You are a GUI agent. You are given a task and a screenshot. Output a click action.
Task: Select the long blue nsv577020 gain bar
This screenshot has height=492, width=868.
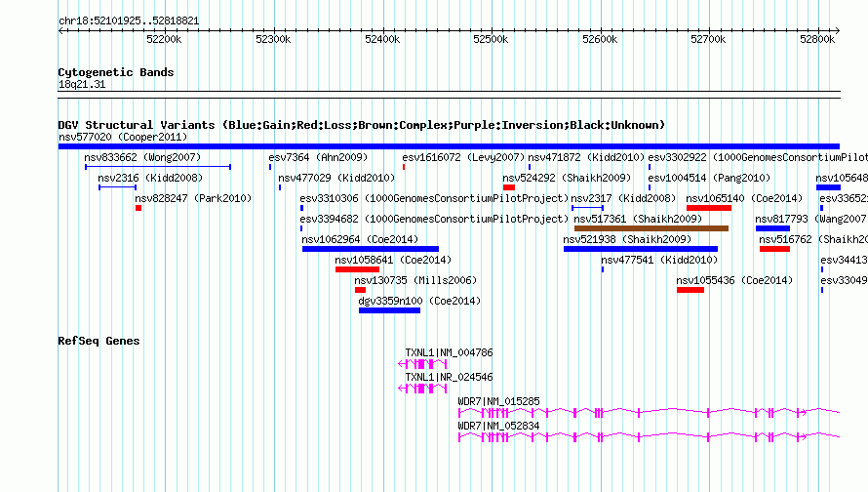[449, 146]
